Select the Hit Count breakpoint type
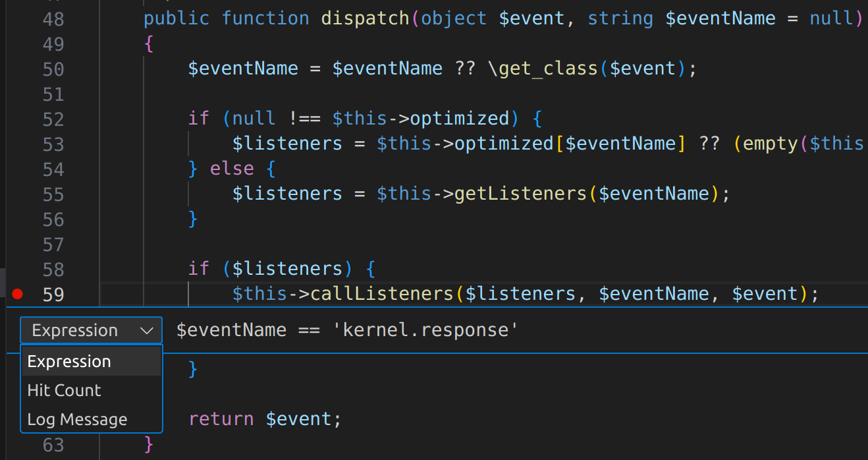868x460 pixels. pyautogui.click(x=64, y=390)
